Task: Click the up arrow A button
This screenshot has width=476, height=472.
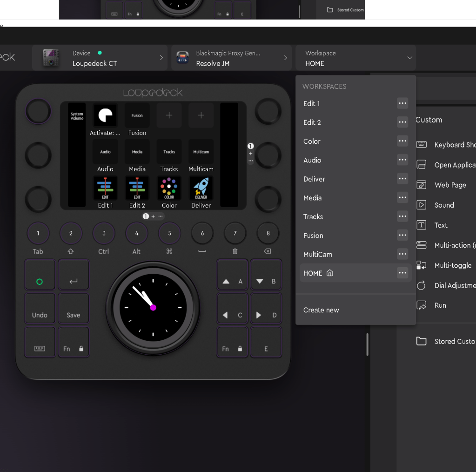Action: coord(232,275)
